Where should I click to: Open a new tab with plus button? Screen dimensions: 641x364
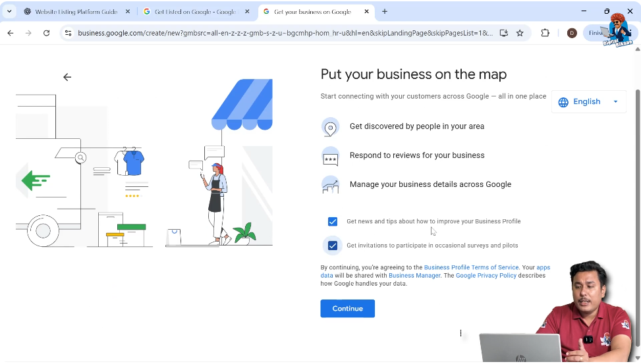point(385,11)
